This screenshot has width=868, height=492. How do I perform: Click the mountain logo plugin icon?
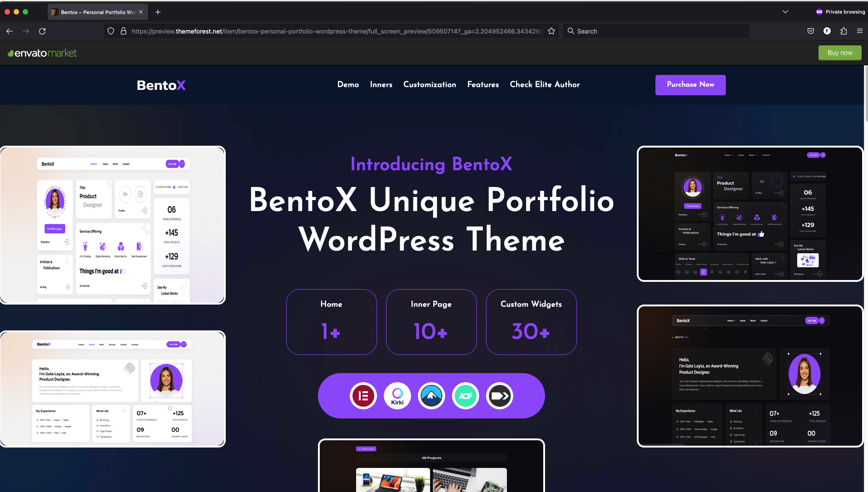tap(432, 396)
